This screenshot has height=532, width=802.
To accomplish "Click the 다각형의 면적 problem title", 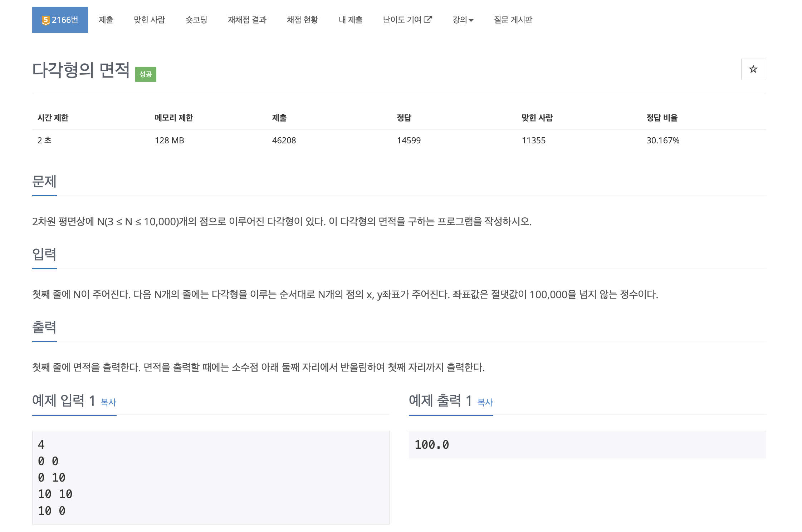I will point(81,70).
